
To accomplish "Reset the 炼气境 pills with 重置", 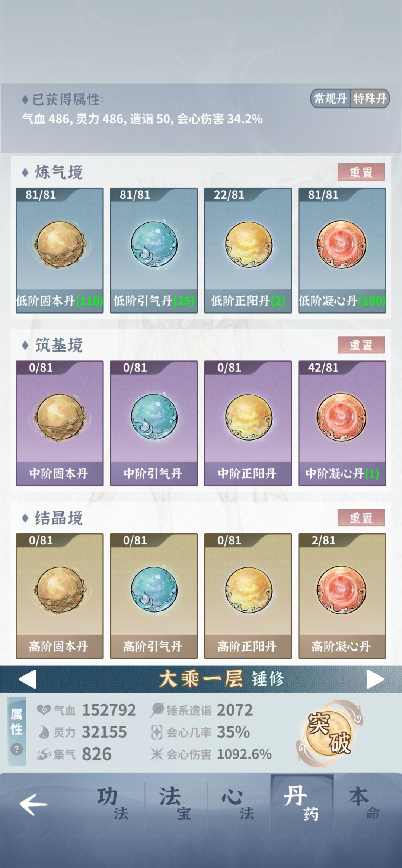I will click(x=361, y=172).
